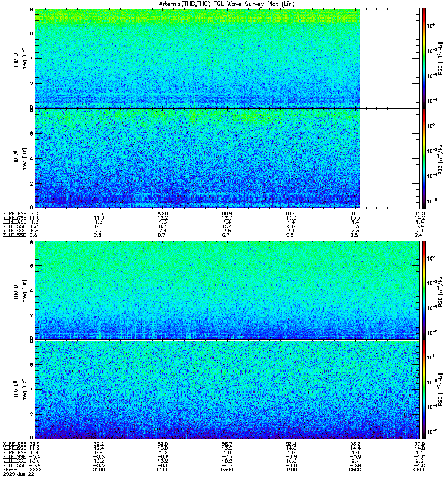
Task: Click the THC B⊥ panel color bar
Action: 424,290
